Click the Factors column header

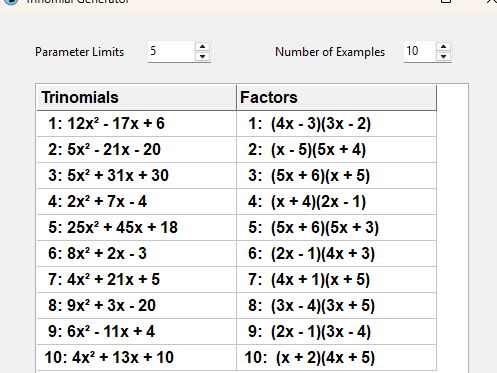(336, 98)
